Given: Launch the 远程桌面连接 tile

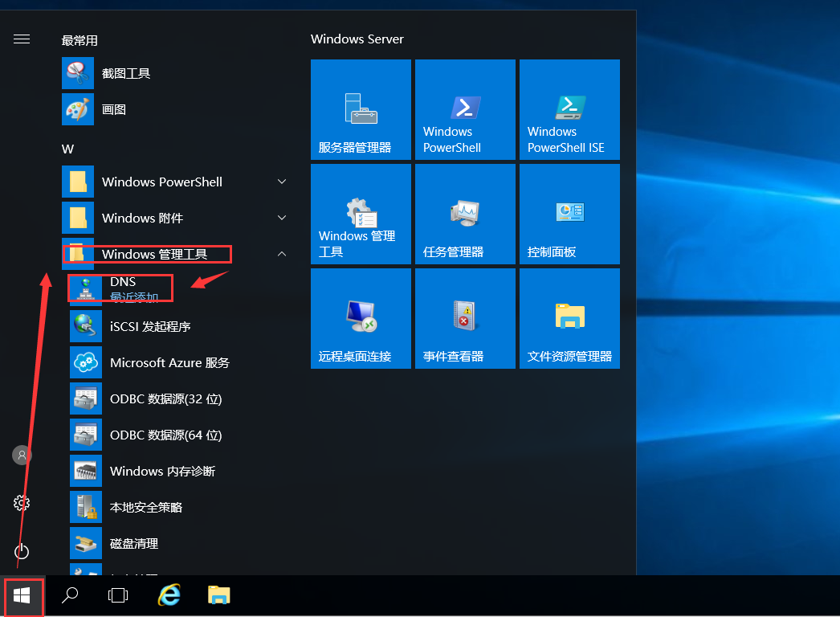Looking at the screenshot, I should pyautogui.click(x=361, y=318).
